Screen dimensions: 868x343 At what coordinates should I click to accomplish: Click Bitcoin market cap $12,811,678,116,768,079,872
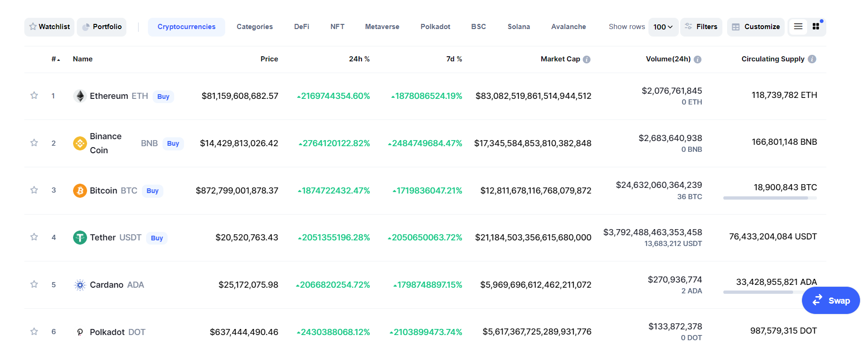[x=536, y=191]
